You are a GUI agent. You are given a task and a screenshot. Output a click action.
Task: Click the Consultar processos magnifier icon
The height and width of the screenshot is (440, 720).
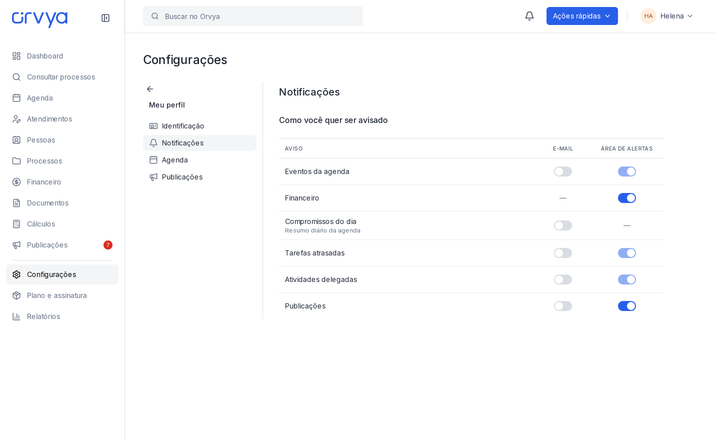(x=17, y=77)
